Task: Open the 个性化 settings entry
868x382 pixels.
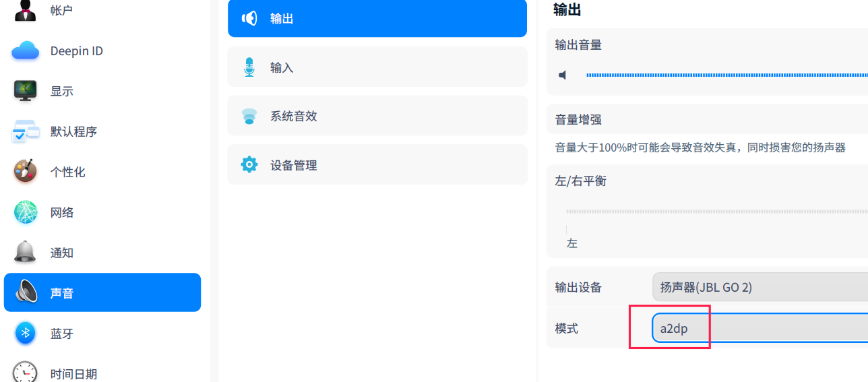Action: click(x=102, y=172)
